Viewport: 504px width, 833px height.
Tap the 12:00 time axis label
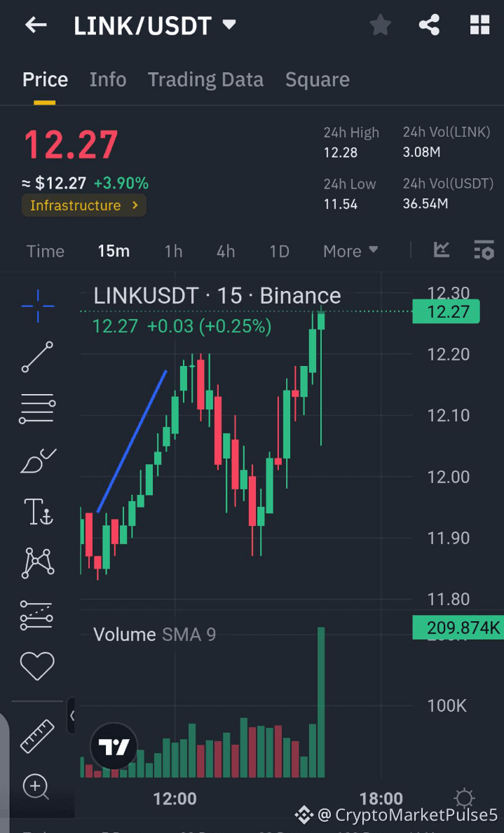point(175,799)
